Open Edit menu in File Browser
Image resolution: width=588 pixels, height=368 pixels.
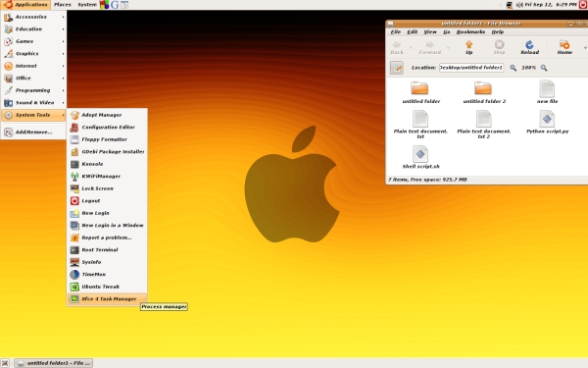point(413,32)
